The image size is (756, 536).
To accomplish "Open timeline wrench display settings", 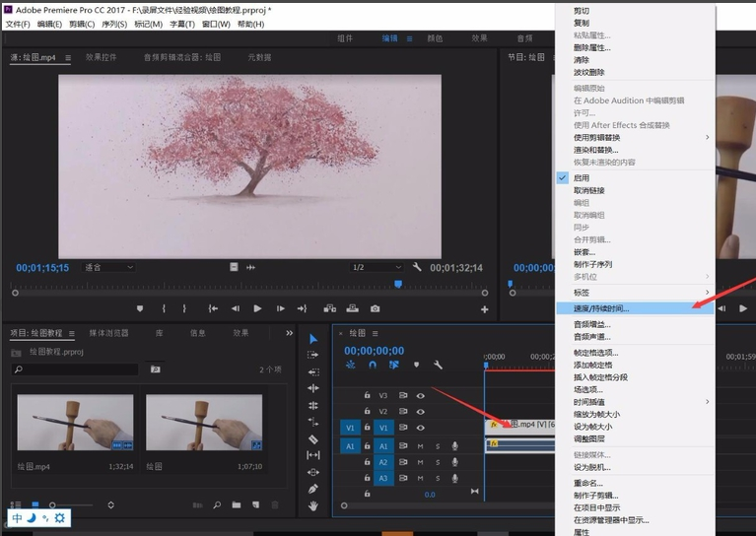I will coord(438,365).
